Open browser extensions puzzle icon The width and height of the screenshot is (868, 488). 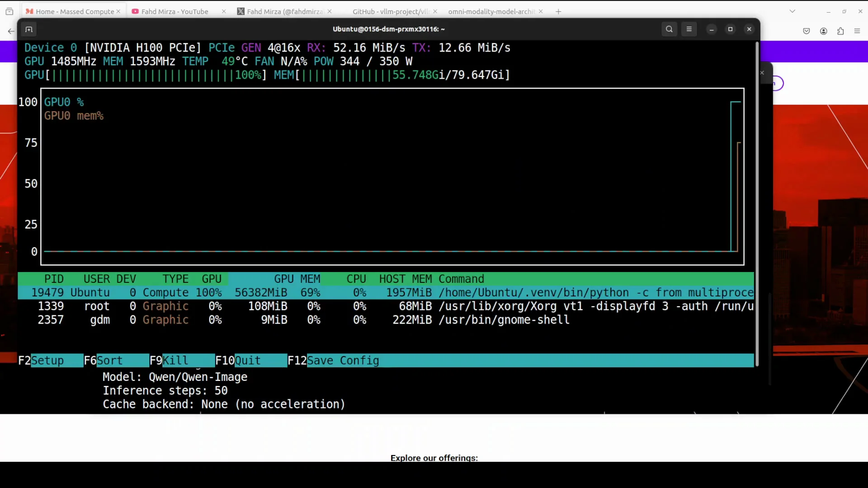point(840,31)
